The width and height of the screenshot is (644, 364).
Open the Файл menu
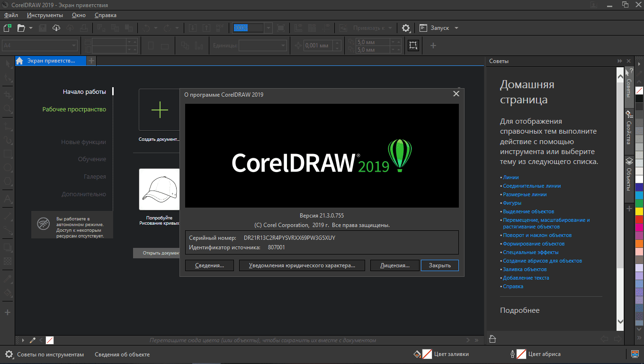tap(11, 15)
